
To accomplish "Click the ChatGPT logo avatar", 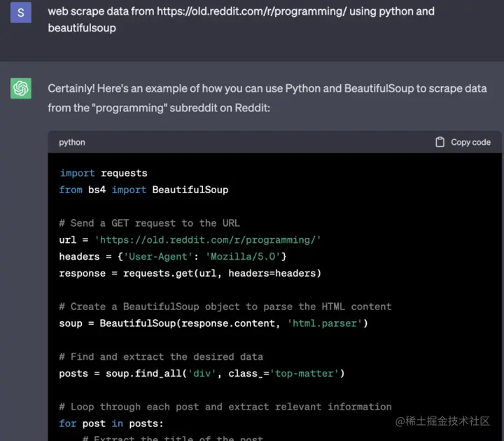I will 21,88.
